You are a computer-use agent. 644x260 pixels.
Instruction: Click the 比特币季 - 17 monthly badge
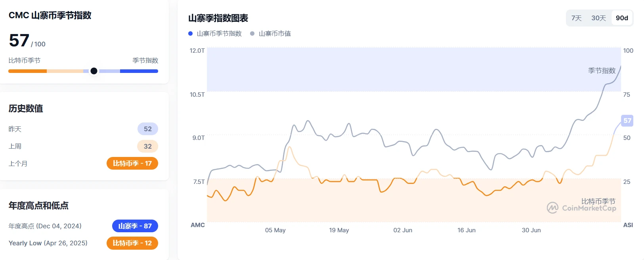click(132, 163)
